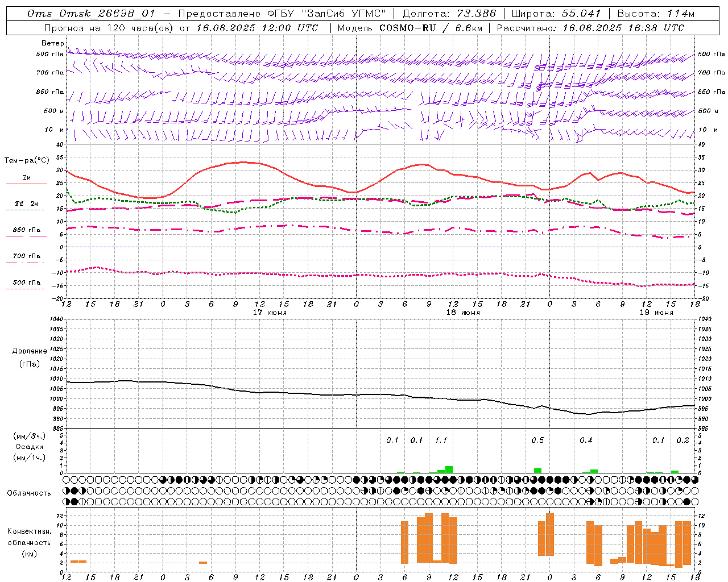Click the "500 гПа" temperature legend entry
The height and width of the screenshot is (582, 728).
[x=26, y=282]
